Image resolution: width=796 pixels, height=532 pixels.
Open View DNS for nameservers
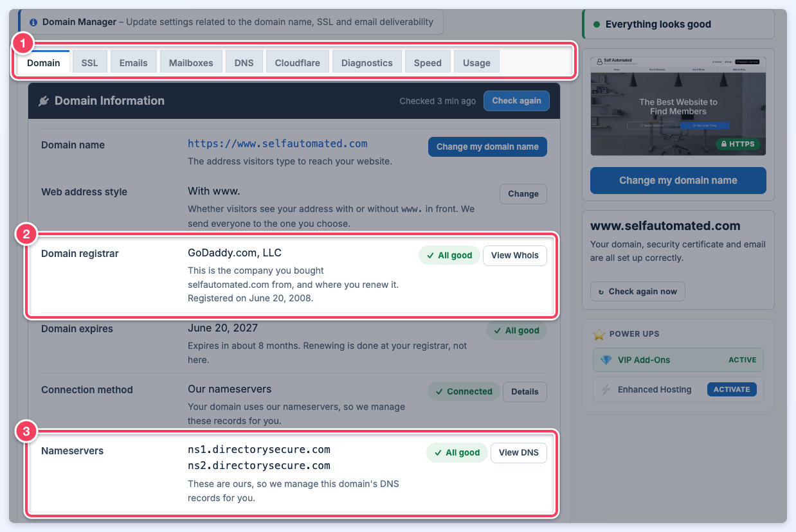(519, 452)
